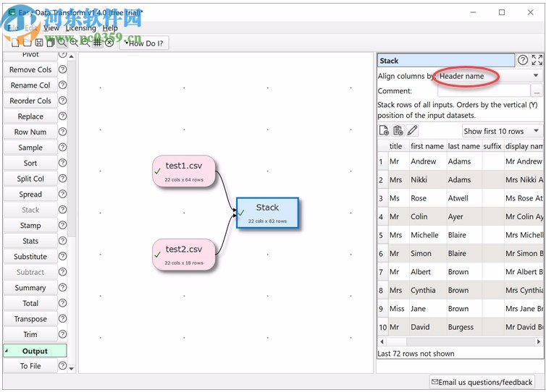Click the Save As copy toolbar icon

51,43
